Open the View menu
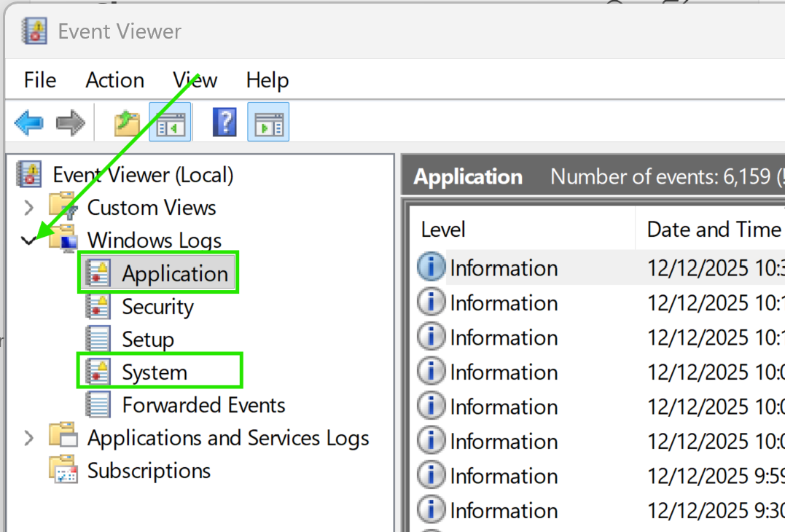785x532 pixels. (195, 80)
